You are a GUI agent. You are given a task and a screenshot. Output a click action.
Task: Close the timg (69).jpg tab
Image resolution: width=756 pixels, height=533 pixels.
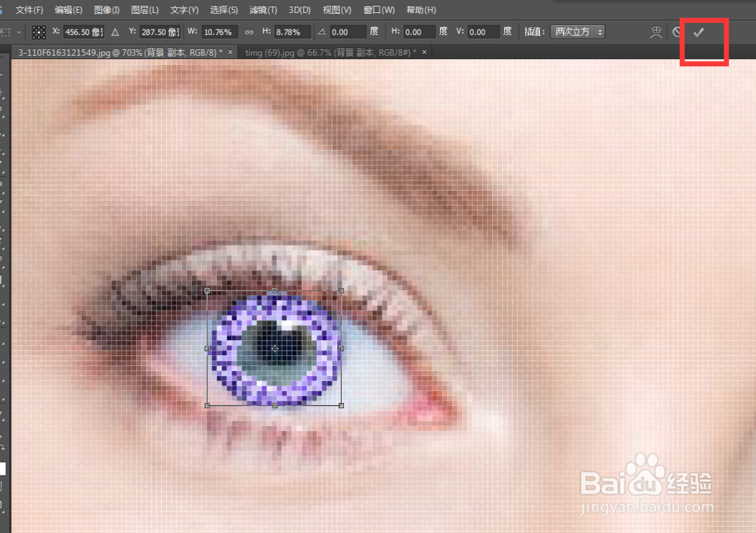(x=424, y=51)
